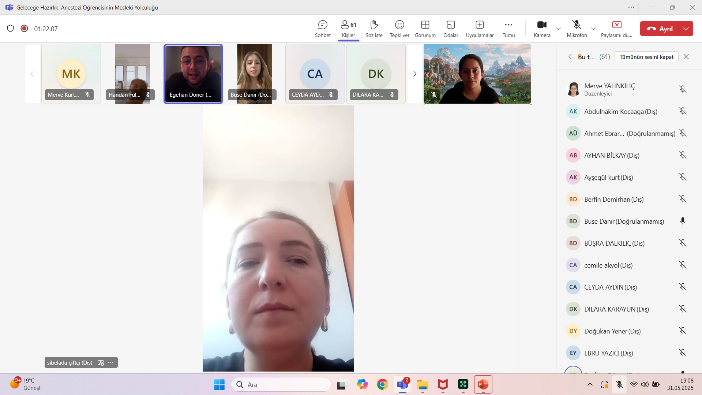The width and height of the screenshot is (702, 395).
Task: Open the Görünüm view layout icon
Action: [425, 28]
